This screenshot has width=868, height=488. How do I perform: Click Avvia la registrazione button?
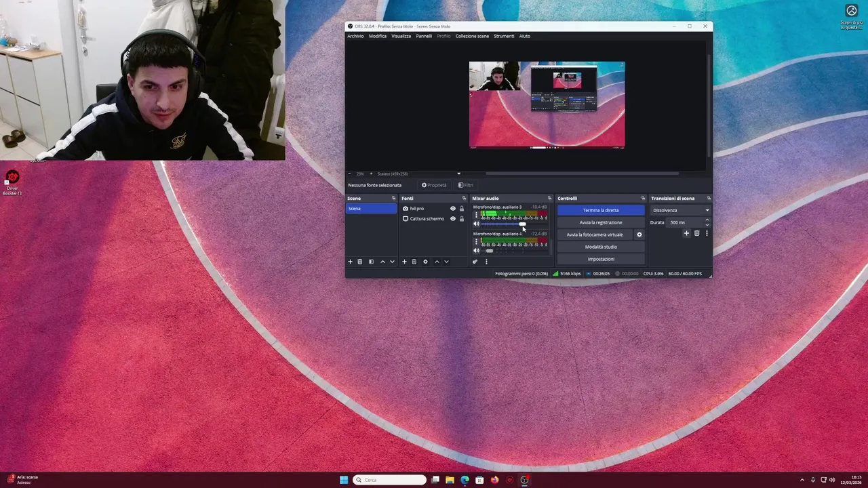(x=601, y=222)
